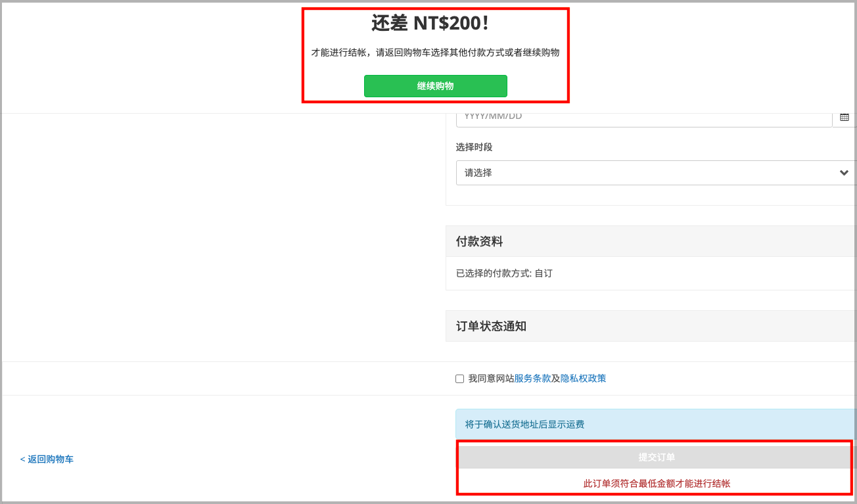
Task: Click the message 才能进行结帐，请返回购物车选择其他付款方式或者继续购物
Action: pyautogui.click(x=435, y=53)
